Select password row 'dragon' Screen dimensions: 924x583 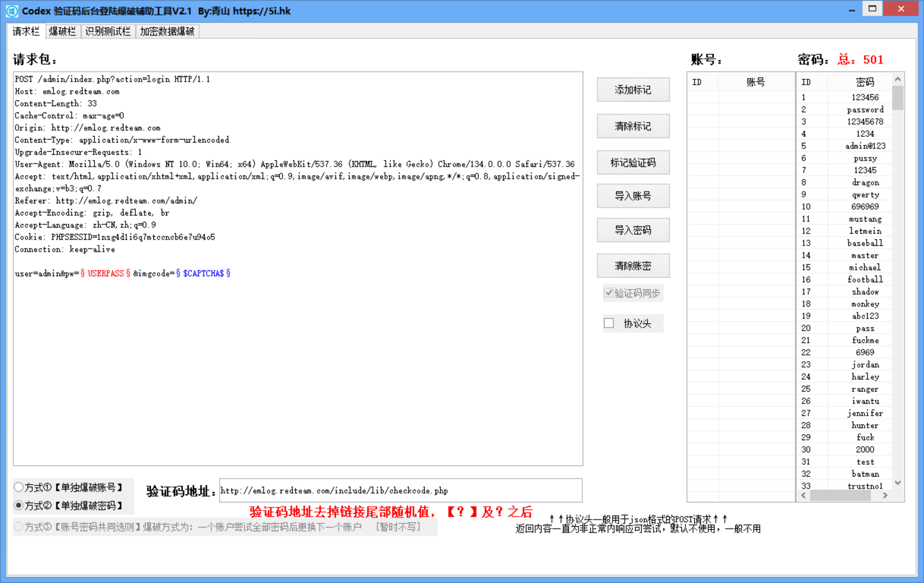pyautogui.click(x=845, y=182)
